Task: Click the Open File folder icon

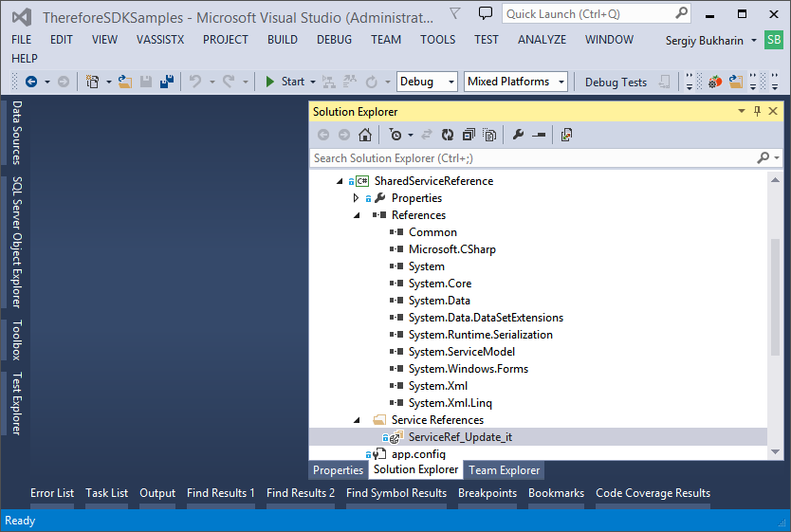Action: tap(125, 82)
